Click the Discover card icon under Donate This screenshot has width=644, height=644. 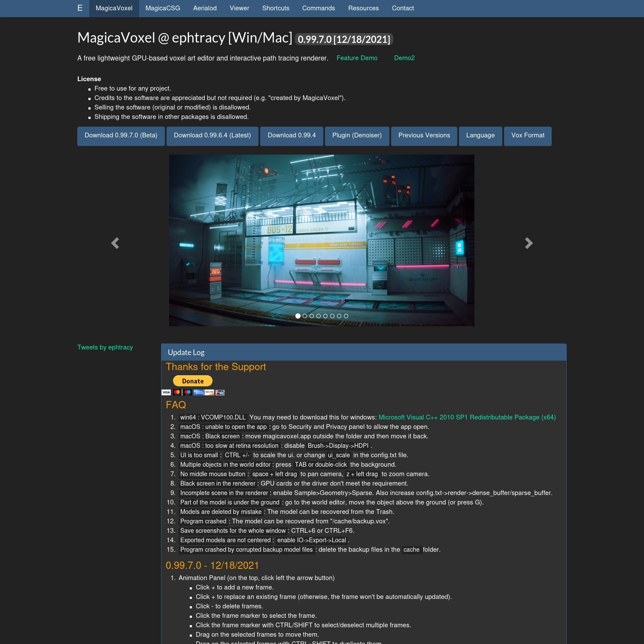(209, 392)
